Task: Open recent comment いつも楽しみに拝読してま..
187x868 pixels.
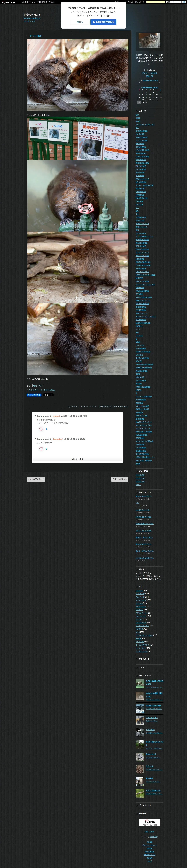Action: click(x=144, y=558)
